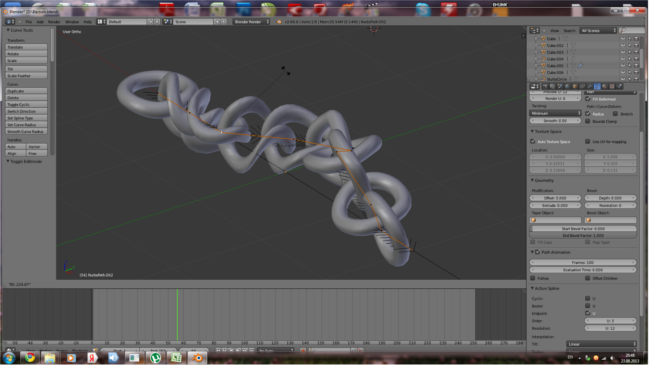649x365 pixels.
Task: Open the Window menu
Action: (72, 22)
